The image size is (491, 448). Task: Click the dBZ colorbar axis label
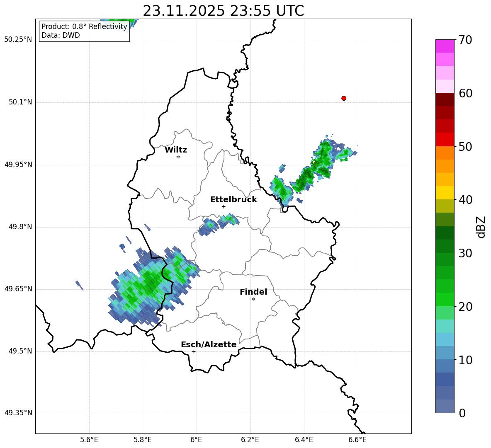coord(481,227)
